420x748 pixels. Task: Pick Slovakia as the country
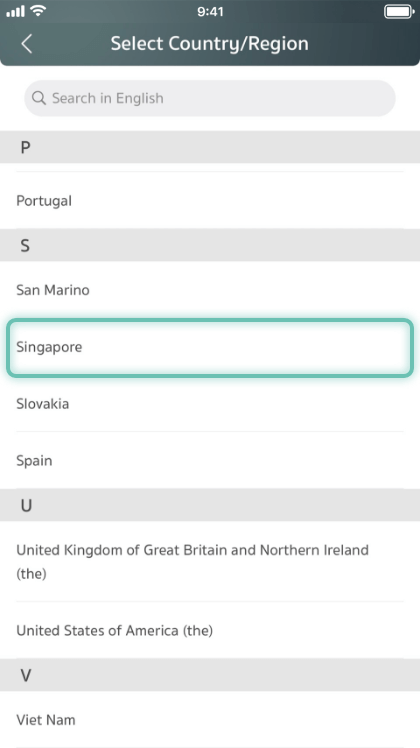pyautogui.click(x=210, y=404)
